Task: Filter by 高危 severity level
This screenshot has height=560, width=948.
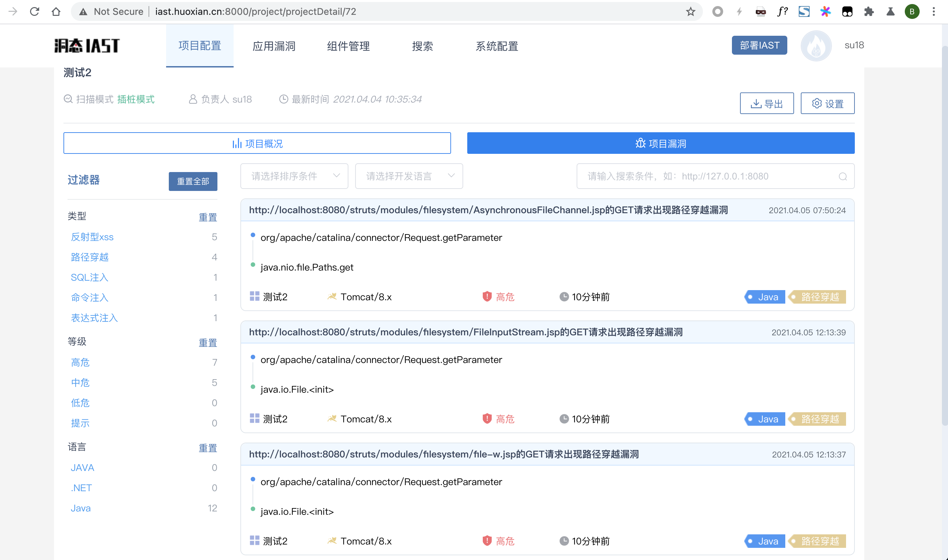Action: [x=80, y=362]
